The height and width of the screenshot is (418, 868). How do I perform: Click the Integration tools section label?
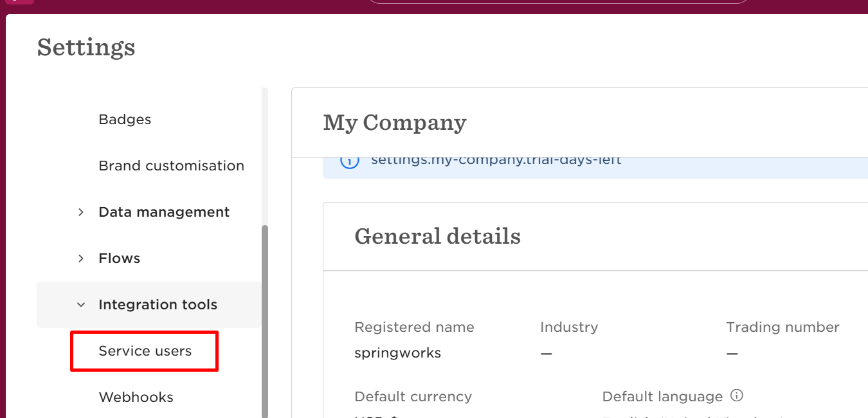pos(158,305)
